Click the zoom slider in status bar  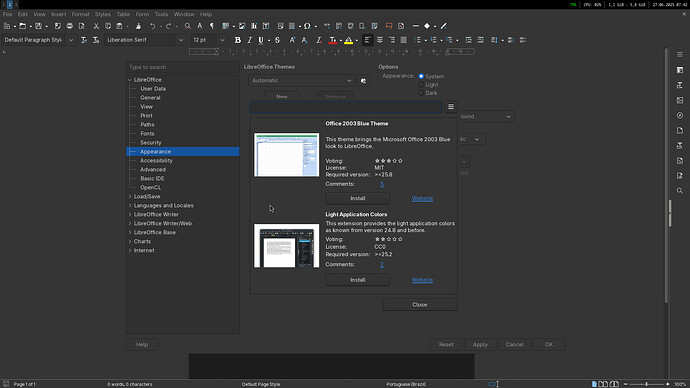646,384
